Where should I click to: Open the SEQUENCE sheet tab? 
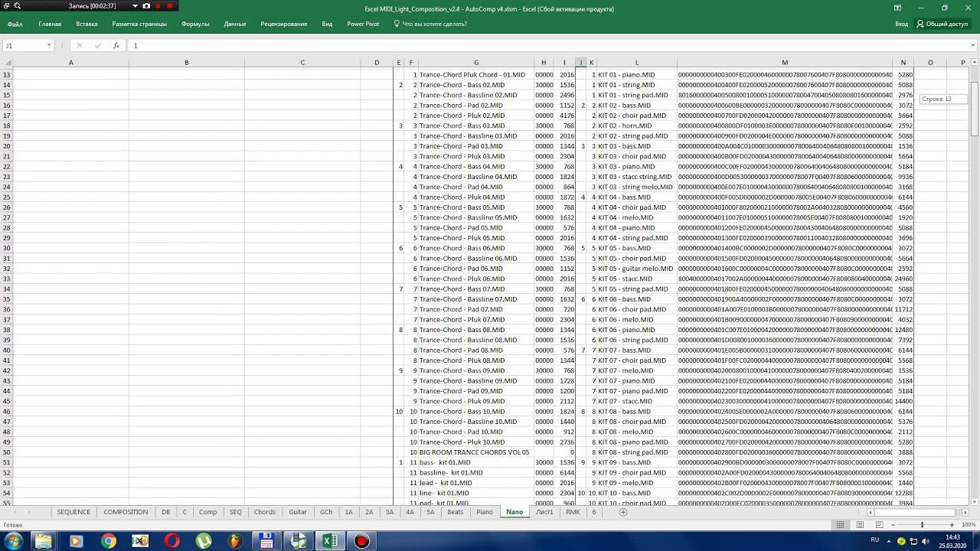click(73, 512)
